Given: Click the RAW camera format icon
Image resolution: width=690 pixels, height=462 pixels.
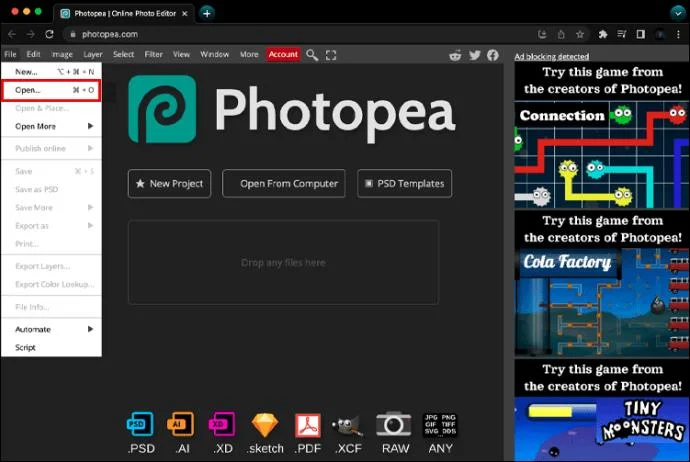Looking at the screenshot, I should pyautogui.click(x=394, y=425).
